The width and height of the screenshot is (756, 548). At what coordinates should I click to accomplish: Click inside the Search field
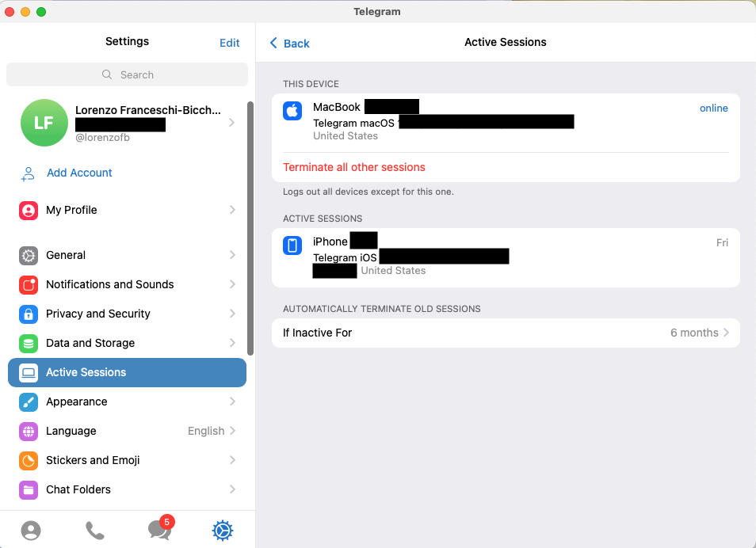point(127,74)
